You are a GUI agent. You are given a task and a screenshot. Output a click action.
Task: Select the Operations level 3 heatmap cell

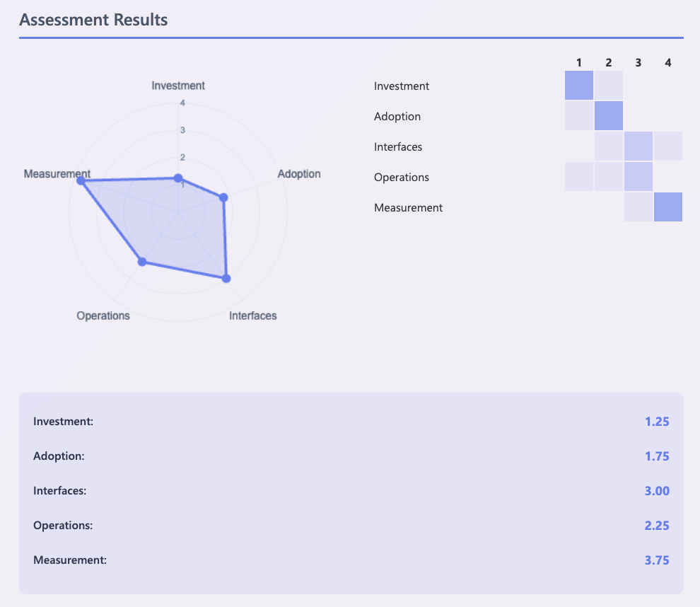(638, 177)
